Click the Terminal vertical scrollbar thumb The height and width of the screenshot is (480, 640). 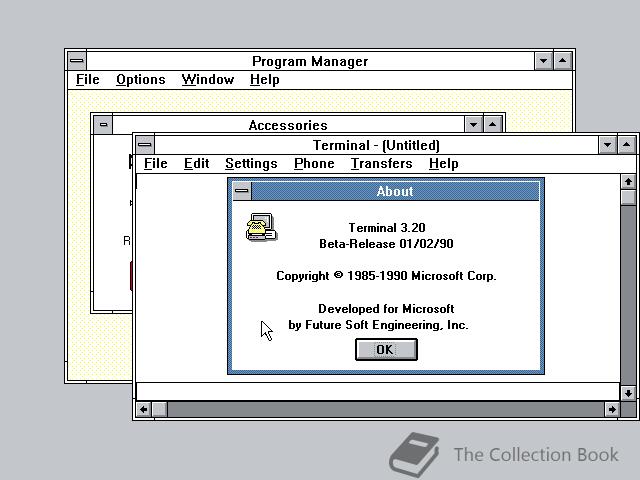pyautogui.click(x=628, y=197)
